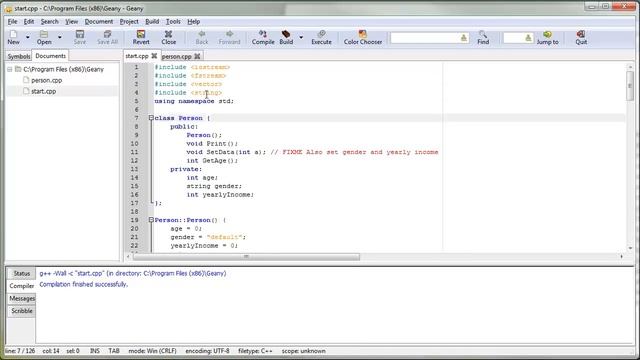
Task: Click the Jump to toolbar icon
Action: tap(547, 37)
